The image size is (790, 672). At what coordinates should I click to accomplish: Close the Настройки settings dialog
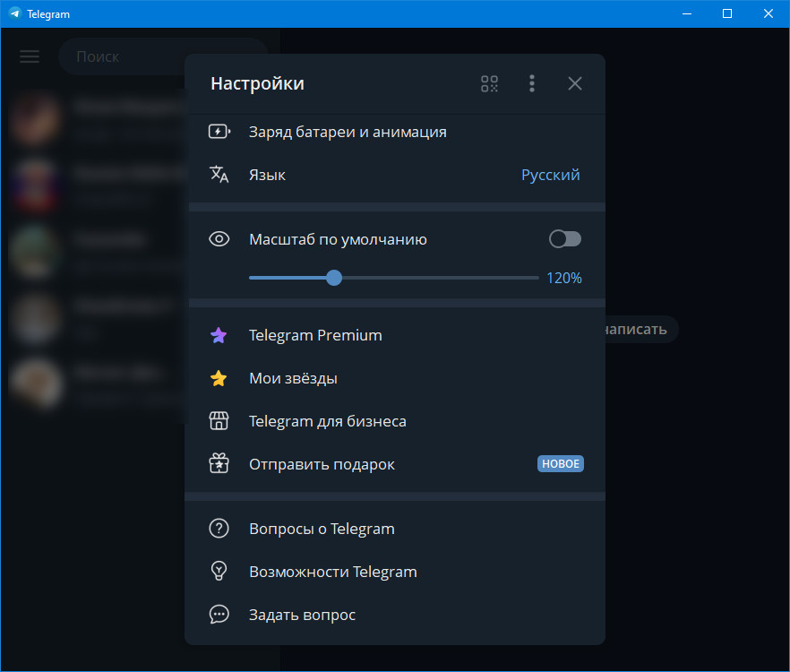575,83
